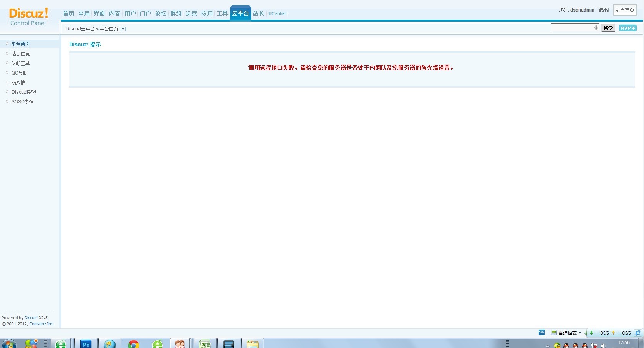Open the Comsenz Inc. footer link
Screen dimensions: 644x348
click(x=41, y=324)
